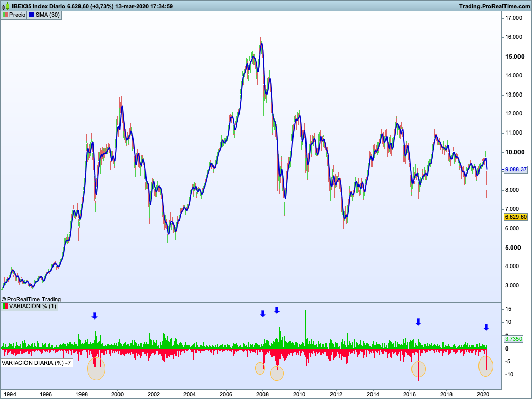532x399 pixels.
Task: Click the candlestick icon beside IBEX35 title
Action: (6, 6)
